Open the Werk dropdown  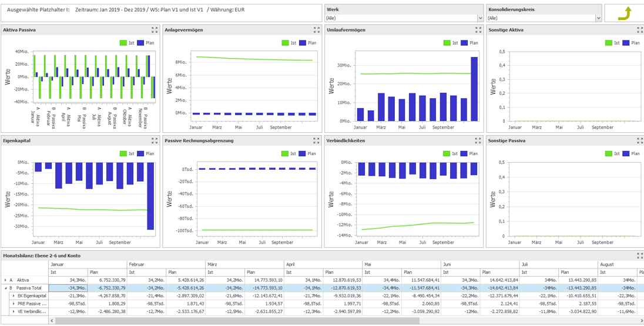(480, 18)
